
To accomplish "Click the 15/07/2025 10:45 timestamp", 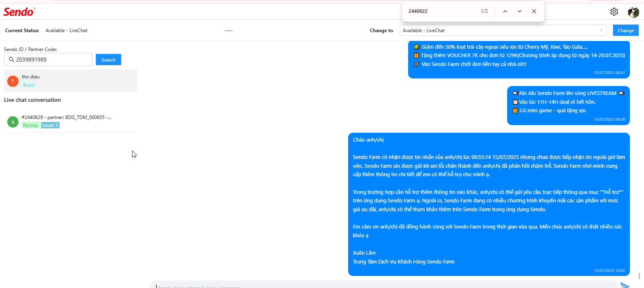I will click(609, 271).
